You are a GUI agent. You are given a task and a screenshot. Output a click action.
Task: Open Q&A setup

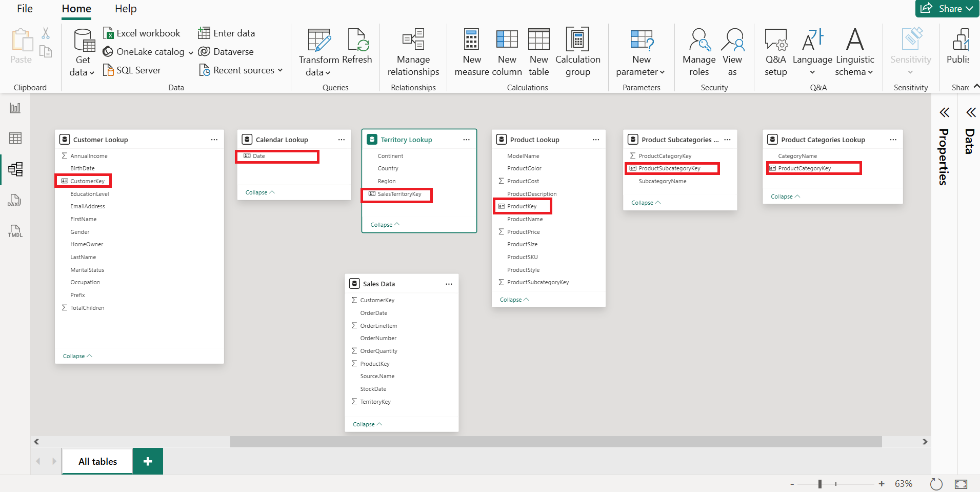[x=775, y=52]
